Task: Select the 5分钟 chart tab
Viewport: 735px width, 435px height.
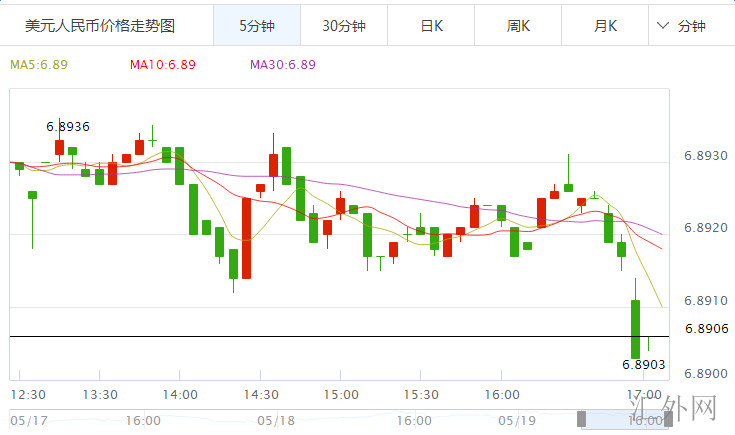Action: pyautogui.click(x=256, y=26)
